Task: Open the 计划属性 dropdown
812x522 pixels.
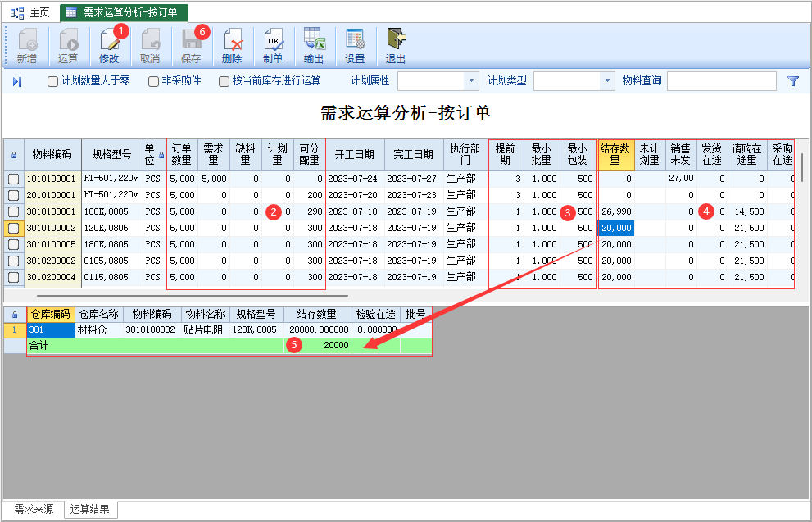Action: 471,81
